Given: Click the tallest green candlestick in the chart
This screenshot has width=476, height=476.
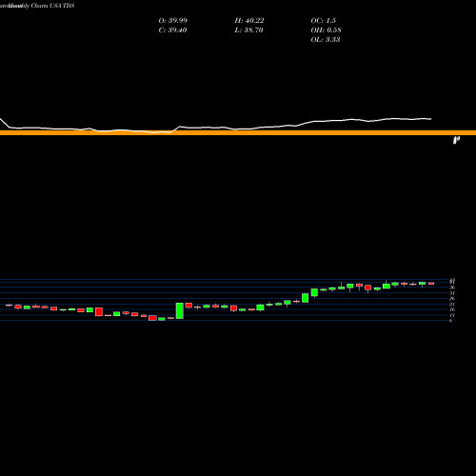Looking at the screenshot, I should pyautogui.click(x=180, y=310).
